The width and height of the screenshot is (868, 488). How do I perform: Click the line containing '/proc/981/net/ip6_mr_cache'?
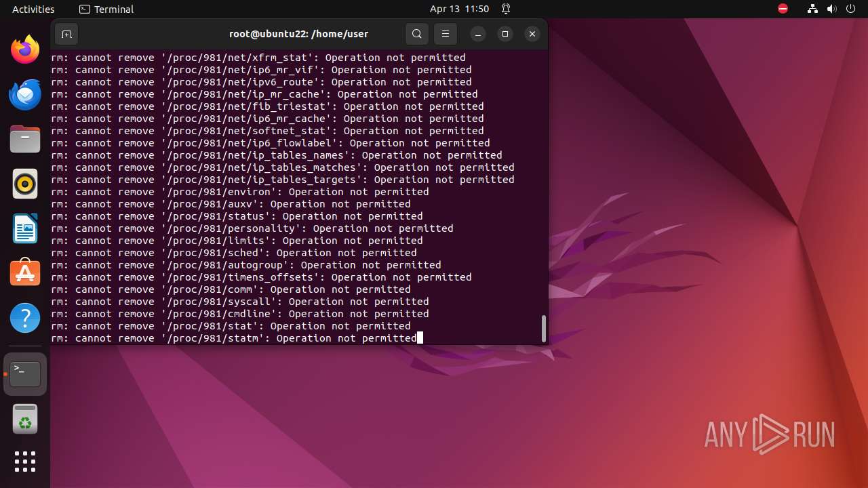pyautogui.click(x=267, y=119)
